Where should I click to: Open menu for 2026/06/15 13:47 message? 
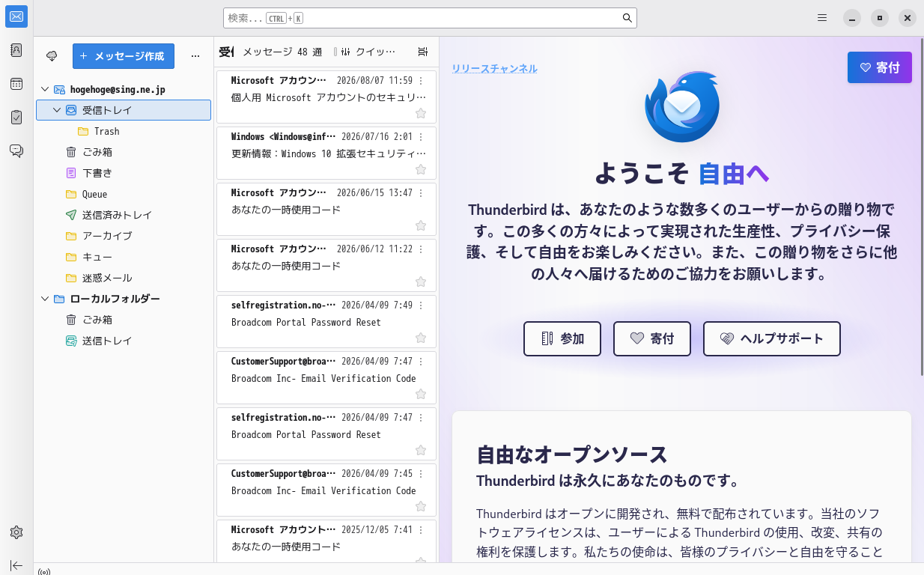point(421,193)
